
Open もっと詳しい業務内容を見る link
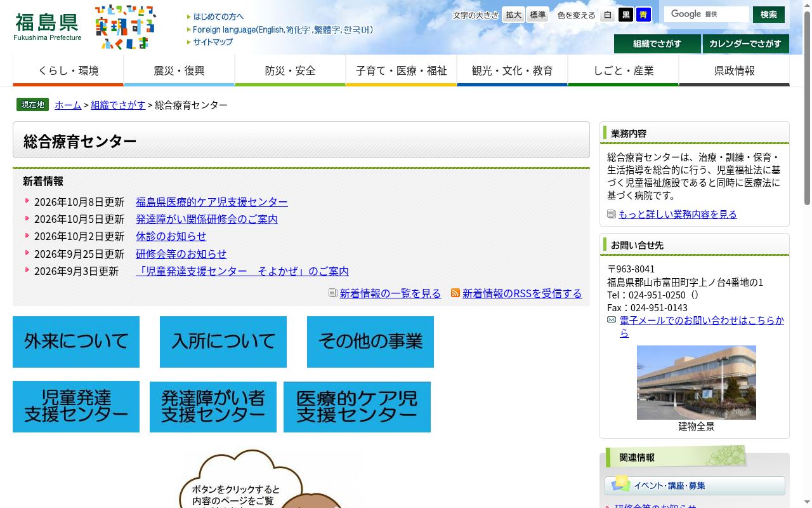pos(678,215)
